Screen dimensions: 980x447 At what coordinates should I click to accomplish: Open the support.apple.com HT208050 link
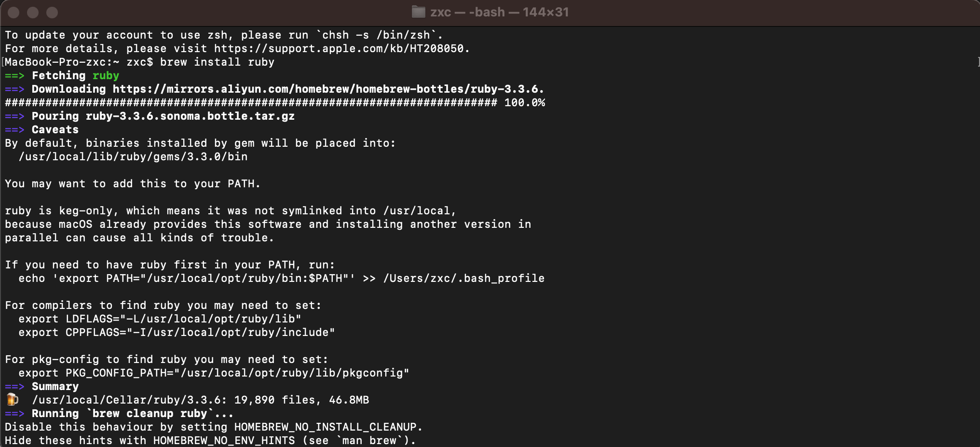tap(339, 49)
